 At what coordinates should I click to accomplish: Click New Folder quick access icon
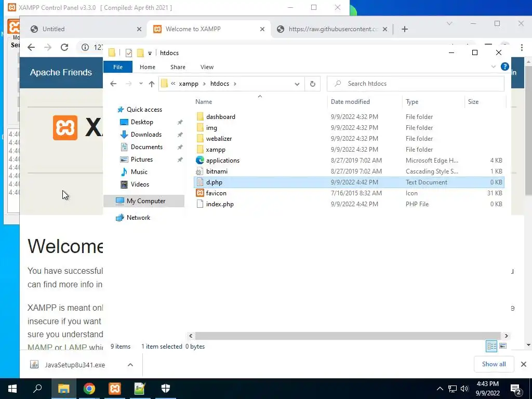tap(140, 53)
